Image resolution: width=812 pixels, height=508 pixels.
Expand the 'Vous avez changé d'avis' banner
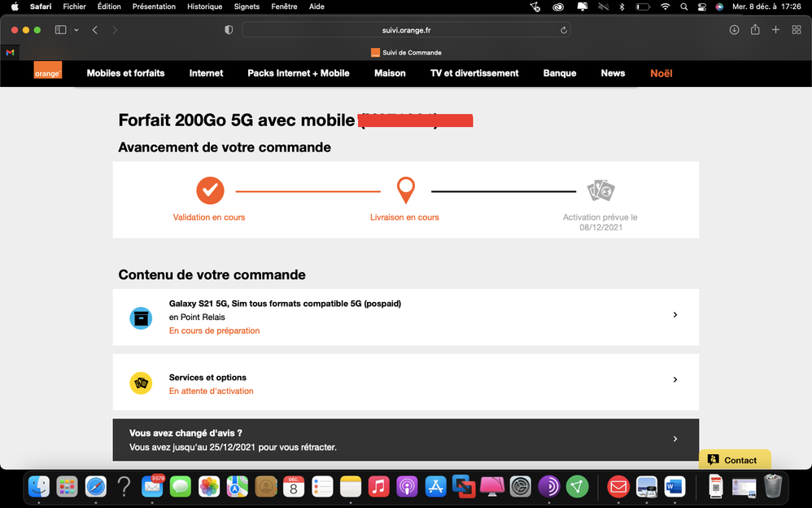(674, 440)
